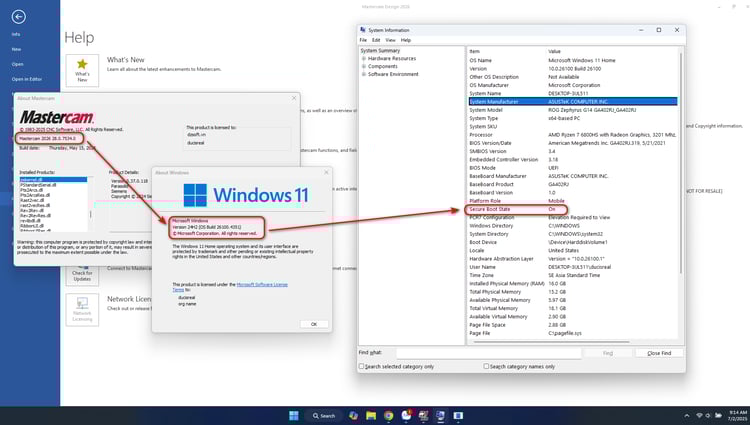Select the User Name row

click(573, 267)
